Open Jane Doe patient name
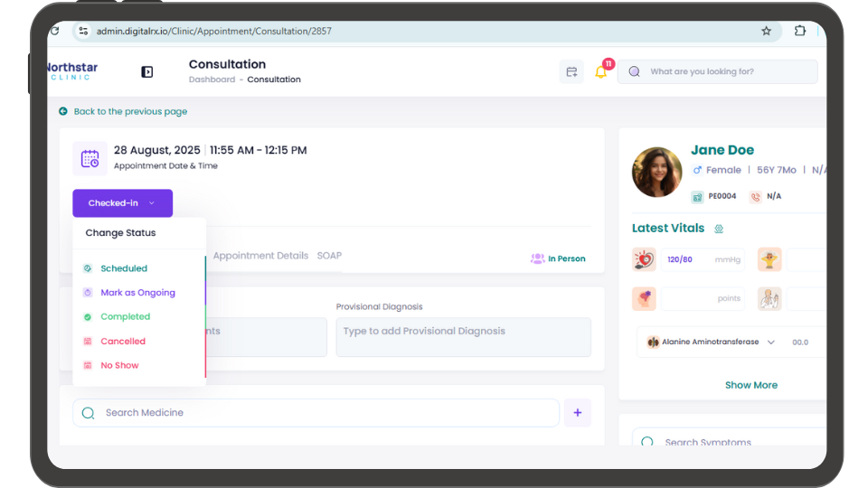This screenshot has height=488, width=868. point(722,150)
